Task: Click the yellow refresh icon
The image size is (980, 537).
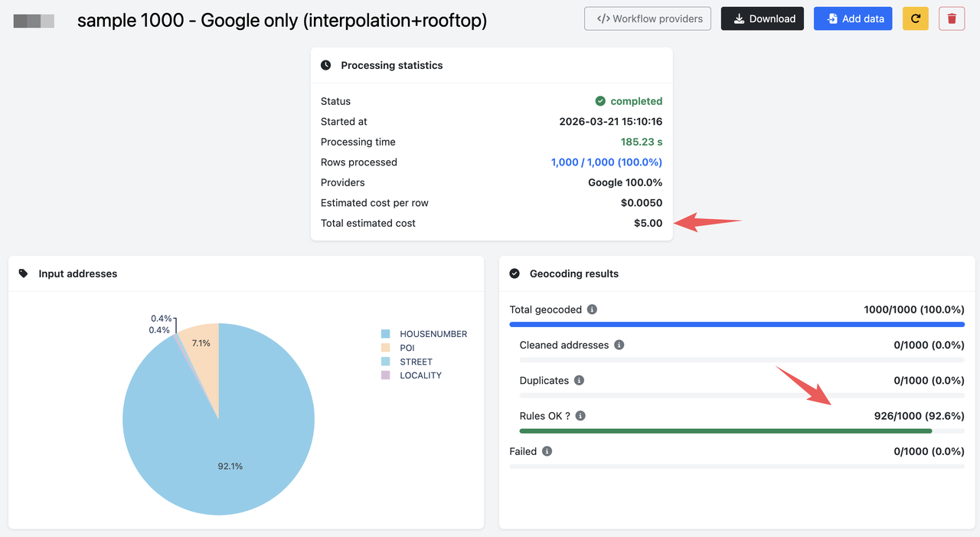Action: 916,18
